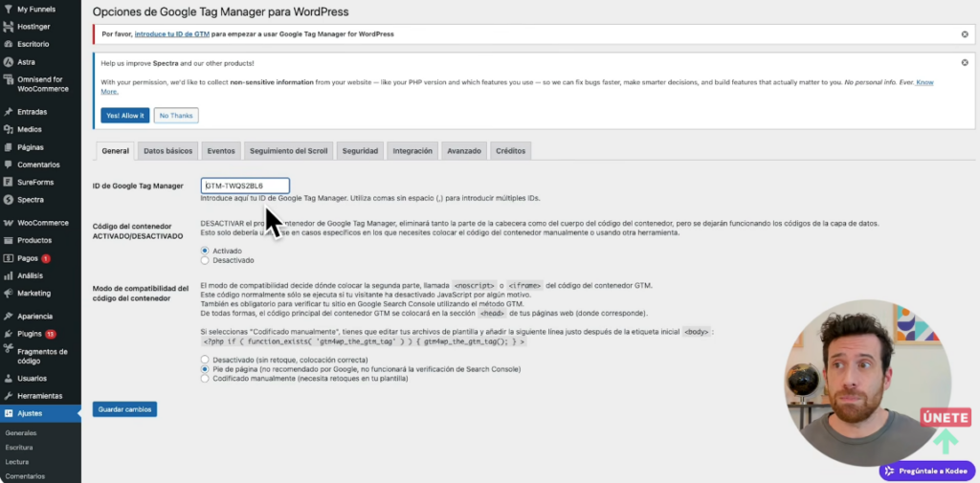The image size is (980, 483).
Task: Click the Astra theme icon
Action: 8,62
